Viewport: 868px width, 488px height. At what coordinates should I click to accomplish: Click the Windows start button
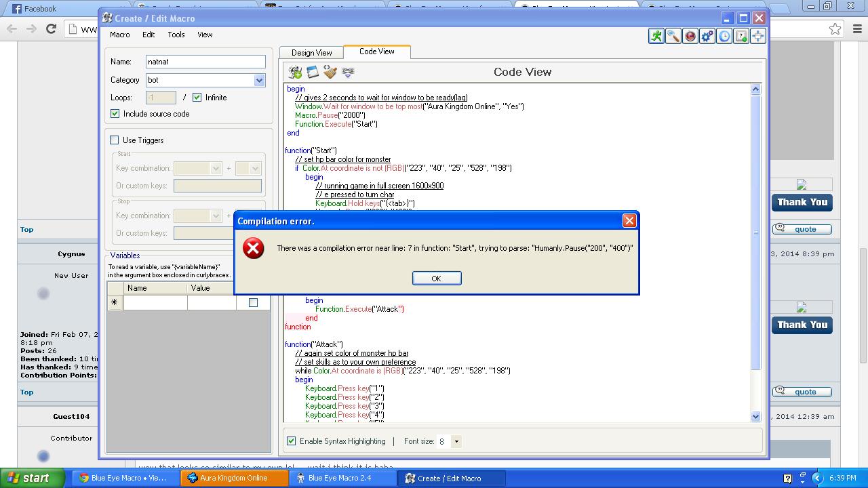[33, 478]
